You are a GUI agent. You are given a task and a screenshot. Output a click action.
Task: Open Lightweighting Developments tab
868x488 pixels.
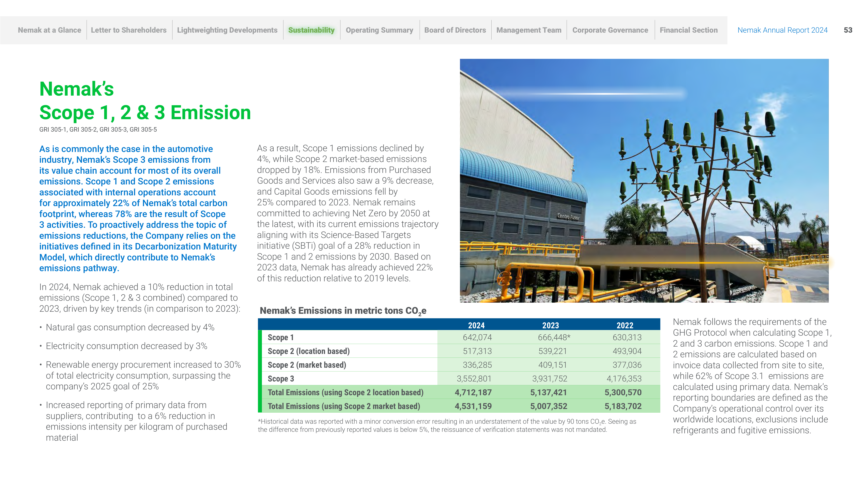[x=227, y=30]
